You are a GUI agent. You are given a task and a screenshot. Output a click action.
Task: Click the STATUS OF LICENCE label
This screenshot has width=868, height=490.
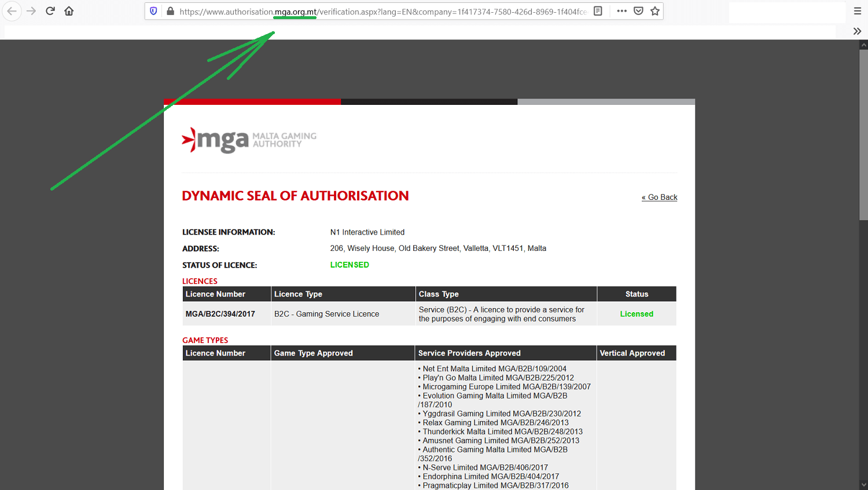point(219,265)
